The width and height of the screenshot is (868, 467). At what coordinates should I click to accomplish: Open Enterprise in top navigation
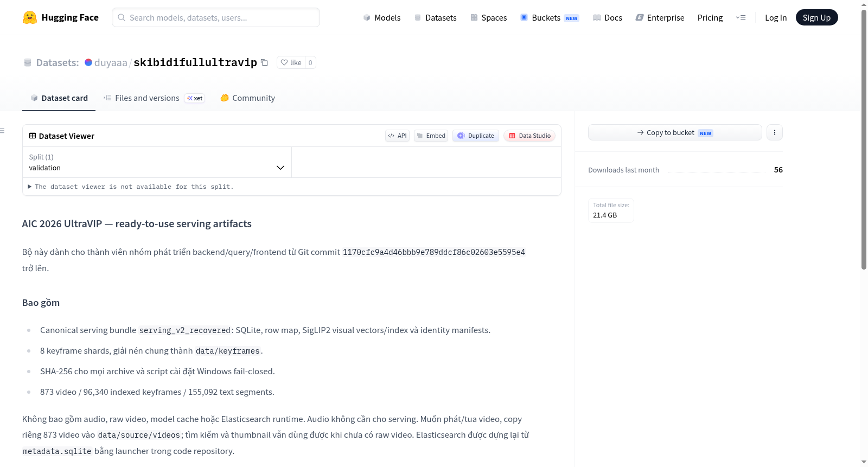(660, 17)
